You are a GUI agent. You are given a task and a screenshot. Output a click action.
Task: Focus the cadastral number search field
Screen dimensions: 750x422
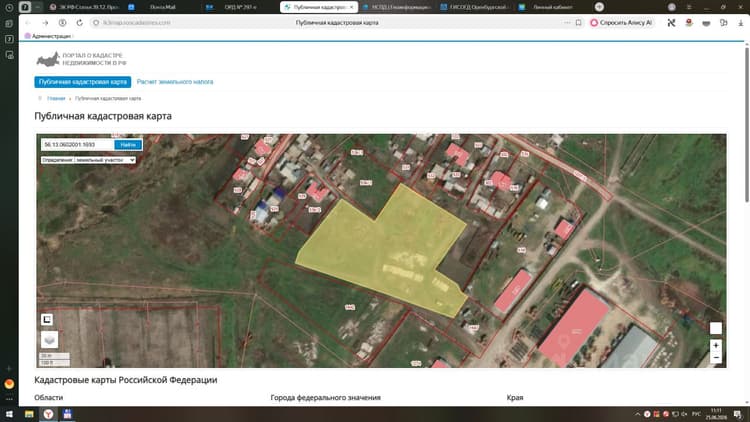click(77, 144)
